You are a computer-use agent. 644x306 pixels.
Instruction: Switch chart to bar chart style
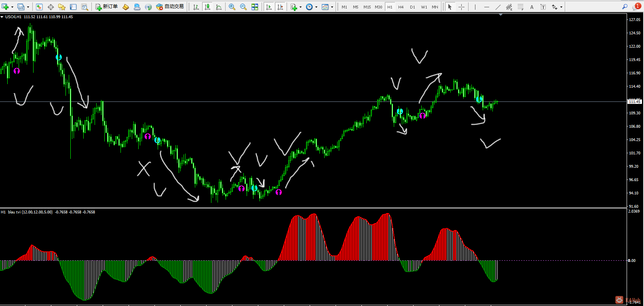click(x=196, y=7)
